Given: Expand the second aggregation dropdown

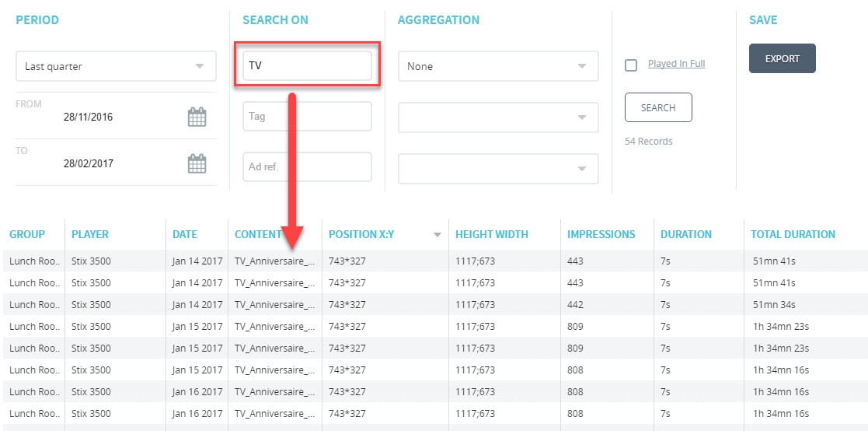Looking at the screenshot, I should click(x=498, y=117).
